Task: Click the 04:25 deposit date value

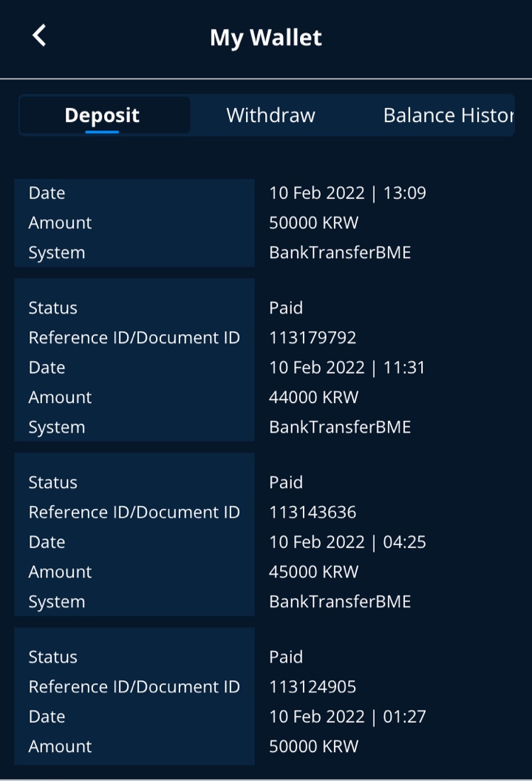Action: (x=347, y=542)
